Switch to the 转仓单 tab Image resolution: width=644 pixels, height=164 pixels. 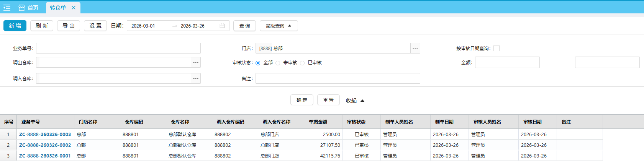(58, 8)
